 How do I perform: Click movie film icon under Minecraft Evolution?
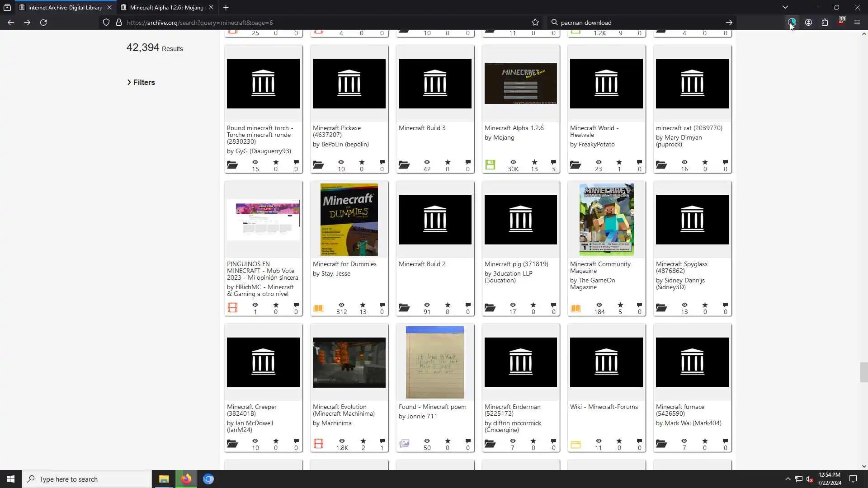click(318, 444)
